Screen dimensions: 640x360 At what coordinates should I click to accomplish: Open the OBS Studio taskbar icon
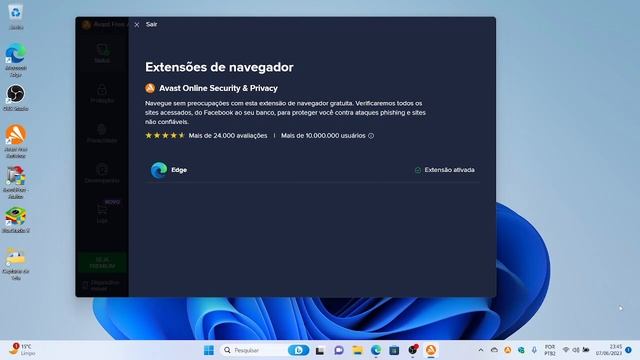413,350
